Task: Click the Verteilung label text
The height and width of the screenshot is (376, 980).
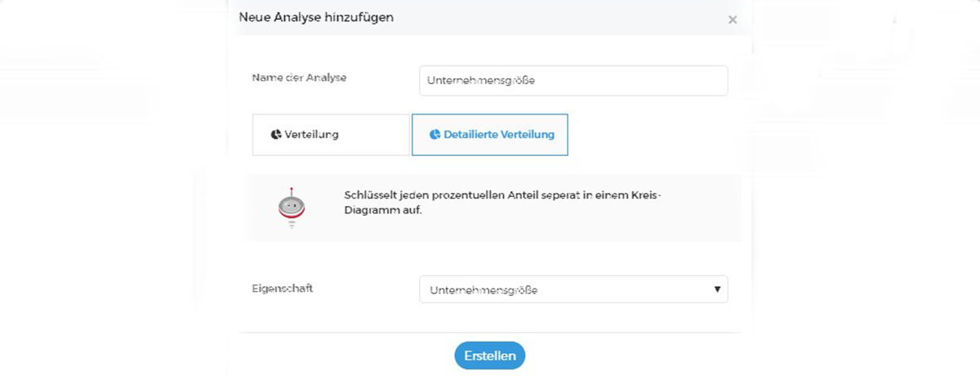Action: [x=311, y=135]
